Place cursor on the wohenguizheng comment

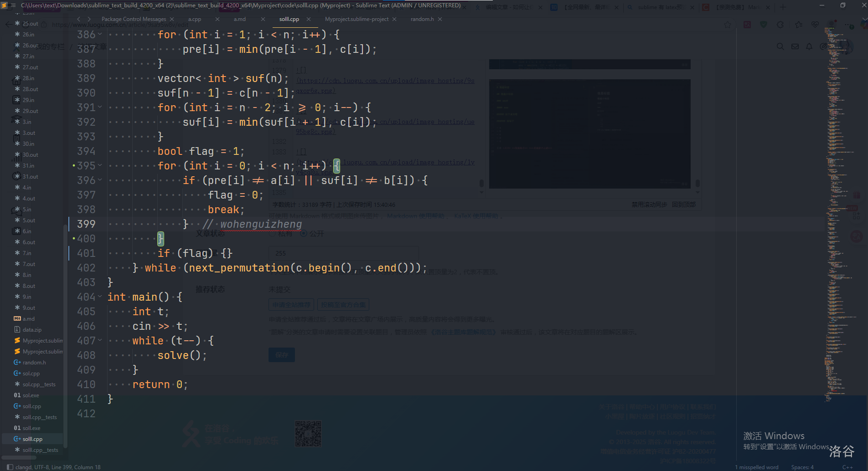click(261, 224)
